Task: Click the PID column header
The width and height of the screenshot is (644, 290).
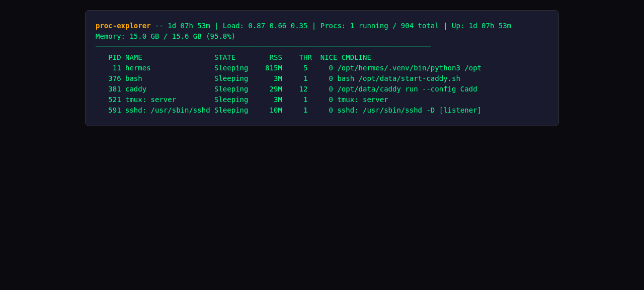Action: (x=115, y=57)
